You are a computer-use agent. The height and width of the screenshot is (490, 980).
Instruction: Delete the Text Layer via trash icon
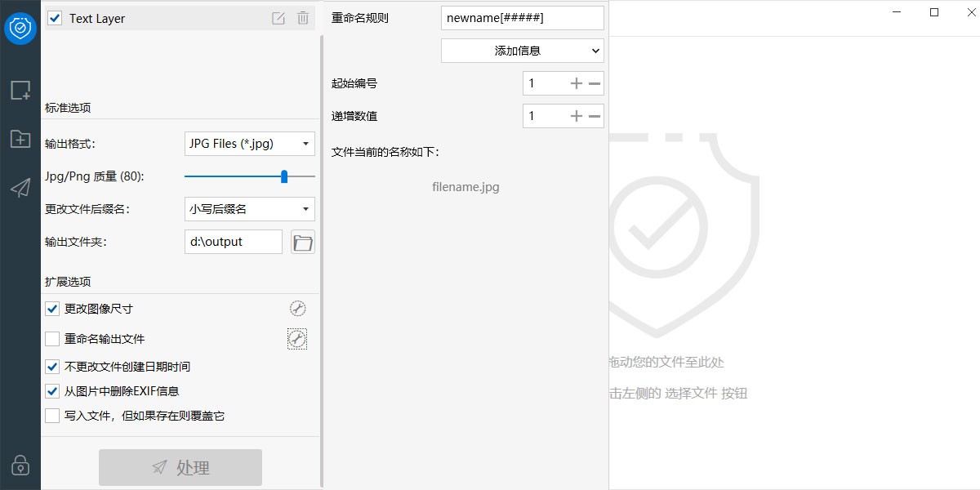tap(303, 18)
